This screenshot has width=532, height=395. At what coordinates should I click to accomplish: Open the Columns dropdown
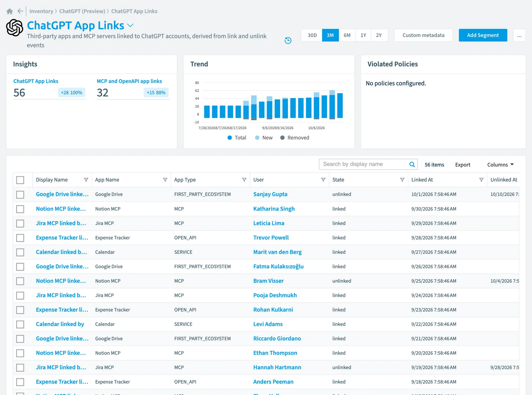point(500,165)
